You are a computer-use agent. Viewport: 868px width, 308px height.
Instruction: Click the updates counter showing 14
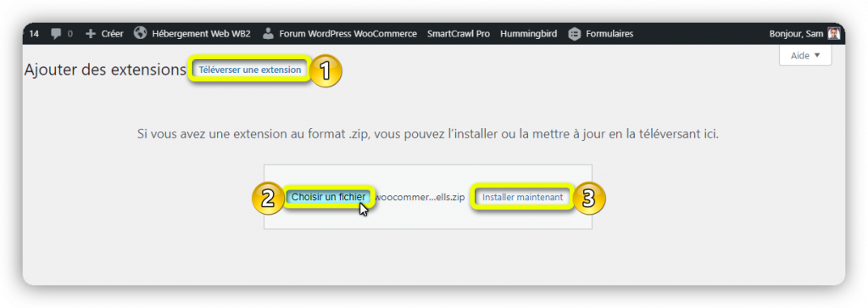(x=34, y=34)
